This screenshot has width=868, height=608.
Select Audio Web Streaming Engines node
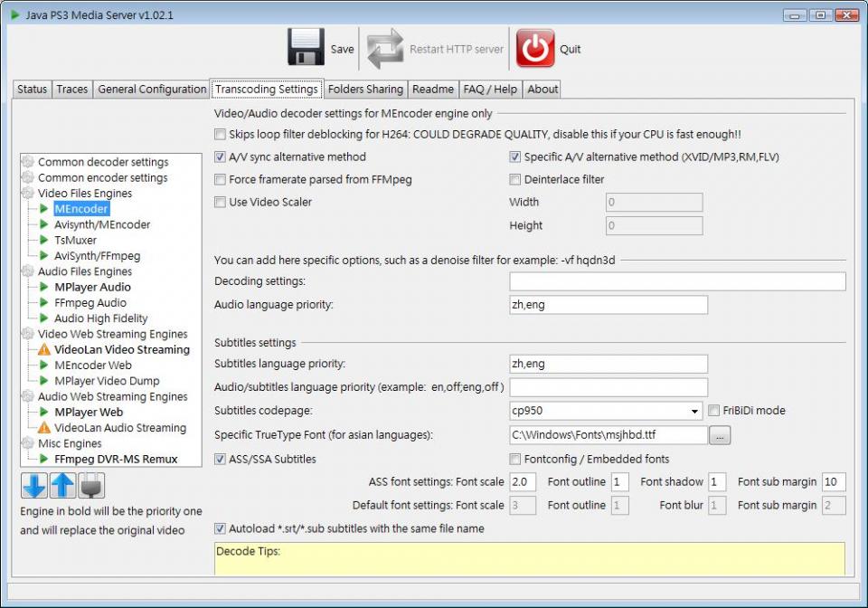112,396
